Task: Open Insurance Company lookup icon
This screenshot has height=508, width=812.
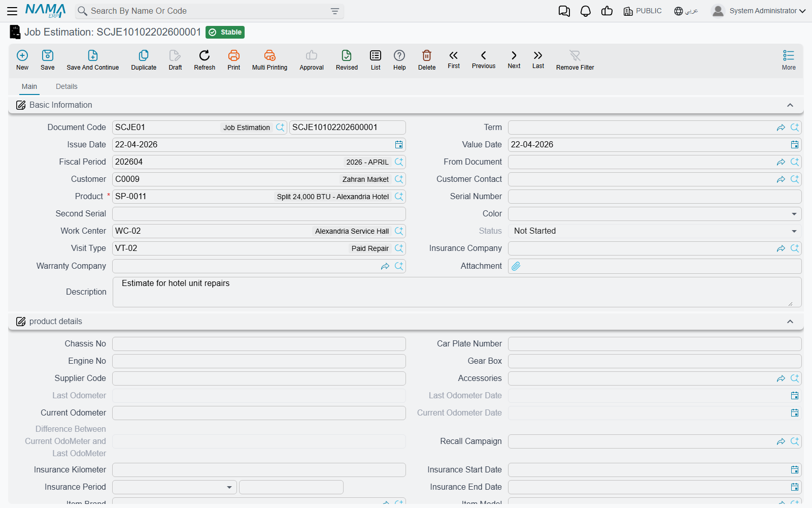Action: point(795,248)
